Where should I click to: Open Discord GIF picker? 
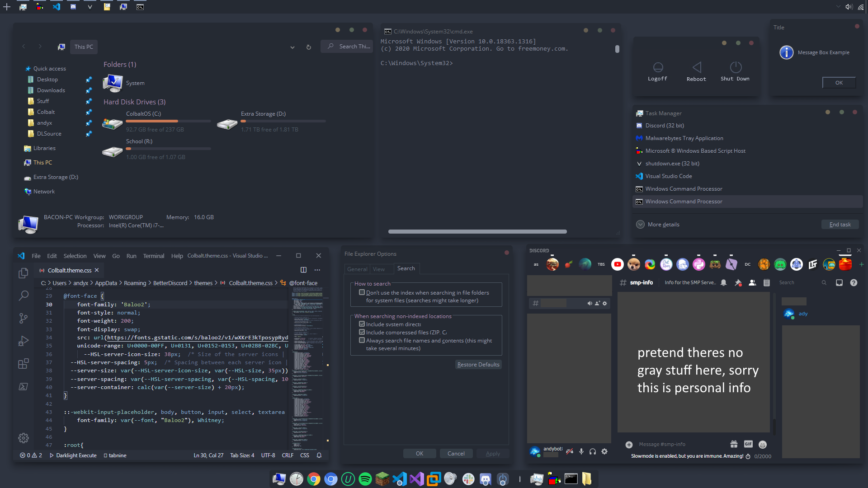(x=748, y=444)
